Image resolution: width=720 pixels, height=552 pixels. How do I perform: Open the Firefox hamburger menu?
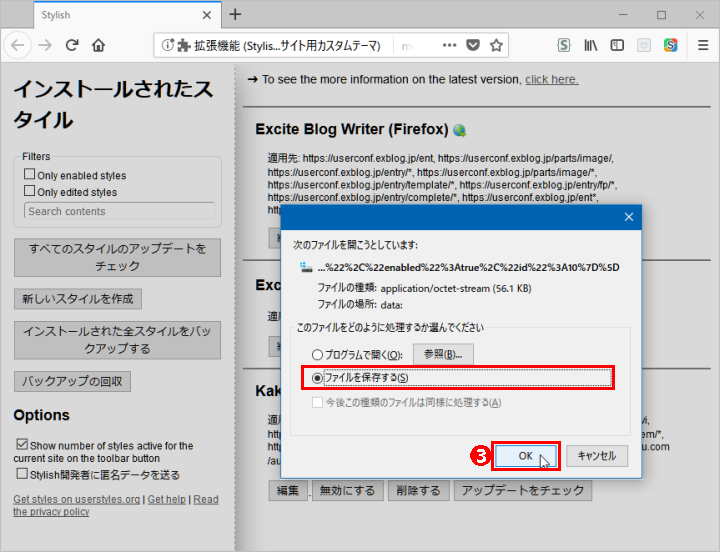[x=703, y=45]
